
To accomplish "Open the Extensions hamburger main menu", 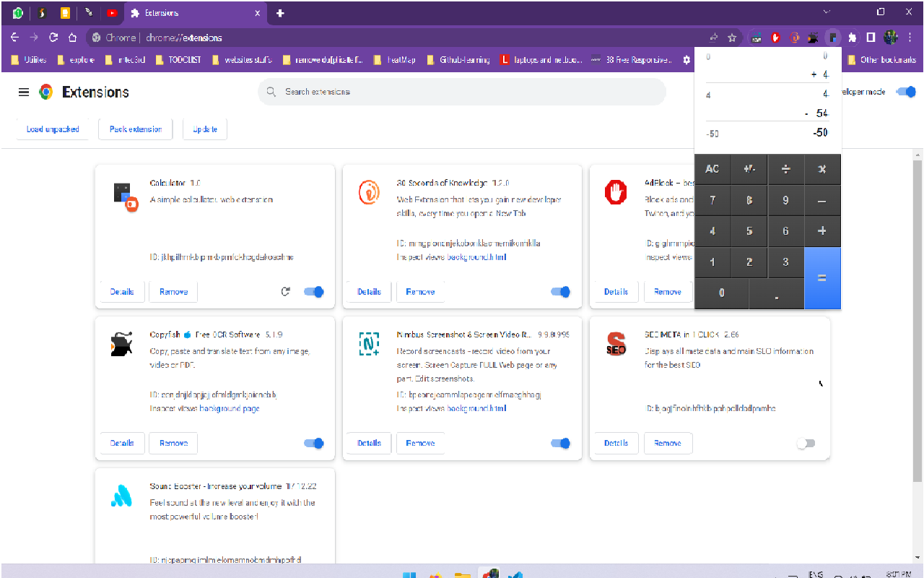I will [24, 92].
